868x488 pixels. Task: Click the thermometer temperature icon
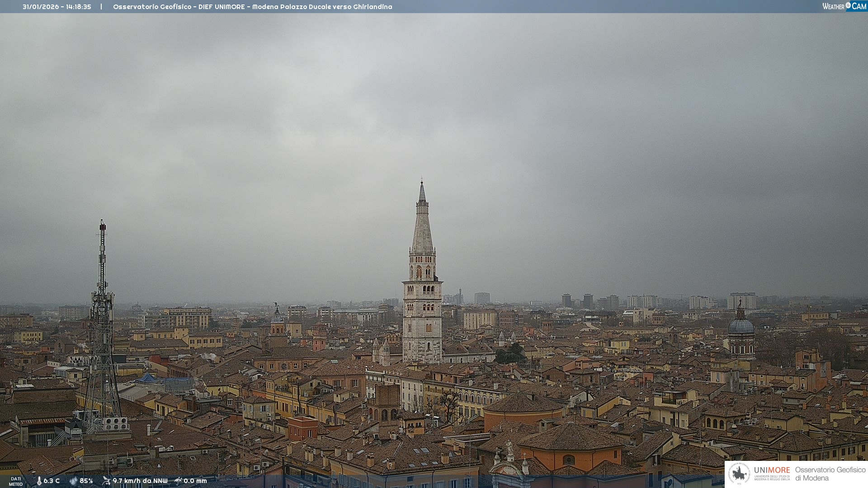point(39,481)
